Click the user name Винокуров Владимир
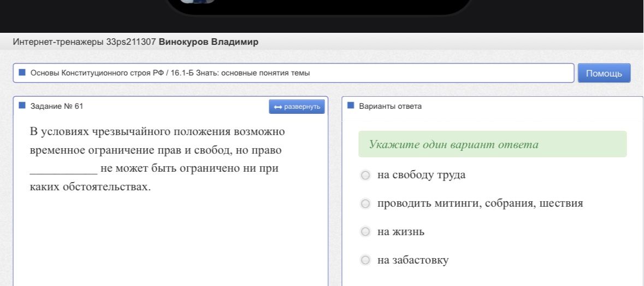This screenshot has height=286, width=644. (x=209, y=42)
